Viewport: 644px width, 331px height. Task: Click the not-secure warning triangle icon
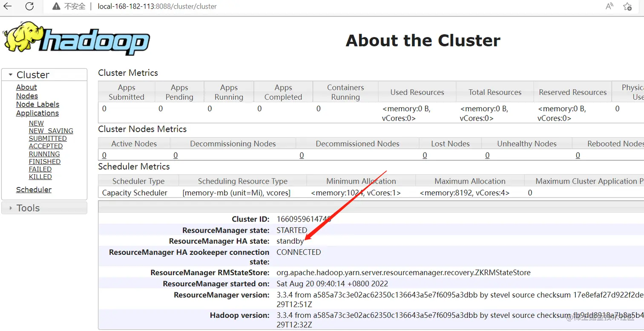click(x=56, y=6)
